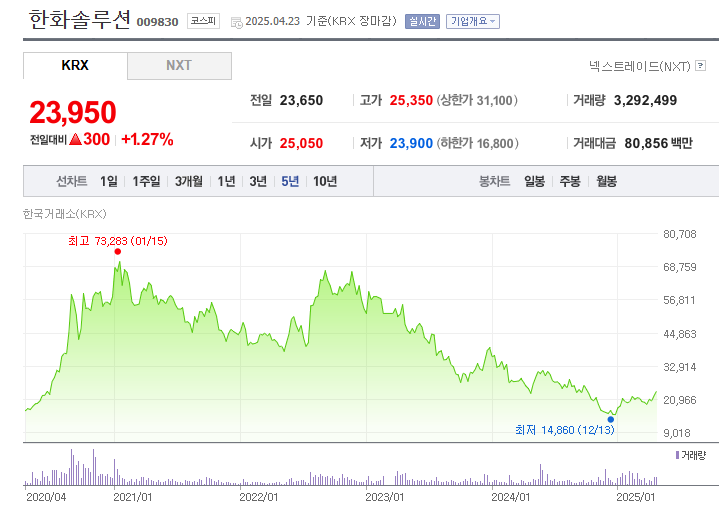Open the 넥스트레이드(NXT) help icon
This screenshot has width=719, height=516.
coord(700,66)
